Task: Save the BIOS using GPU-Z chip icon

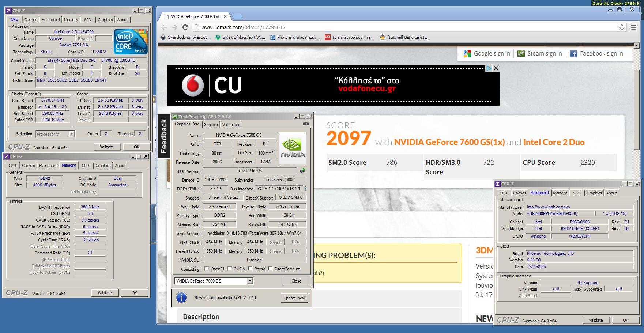Action: [x=302, y=171]
